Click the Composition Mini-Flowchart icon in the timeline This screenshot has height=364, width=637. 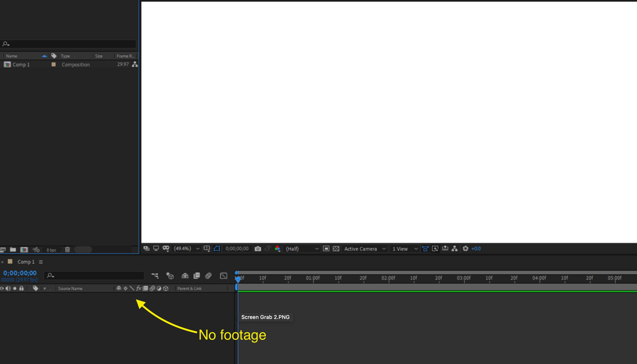pos(155,276)
